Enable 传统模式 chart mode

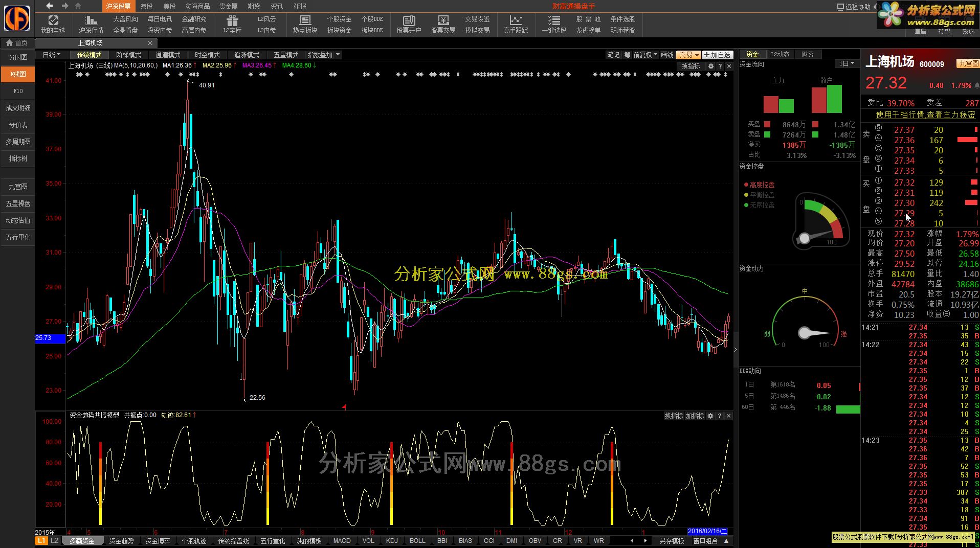coord(90,55)
